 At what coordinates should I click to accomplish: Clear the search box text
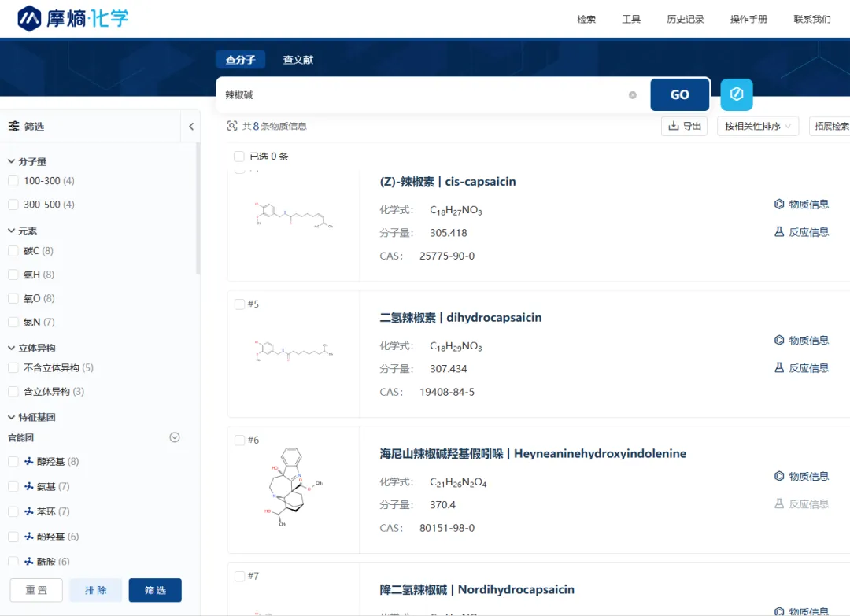(x=632, y=95)
